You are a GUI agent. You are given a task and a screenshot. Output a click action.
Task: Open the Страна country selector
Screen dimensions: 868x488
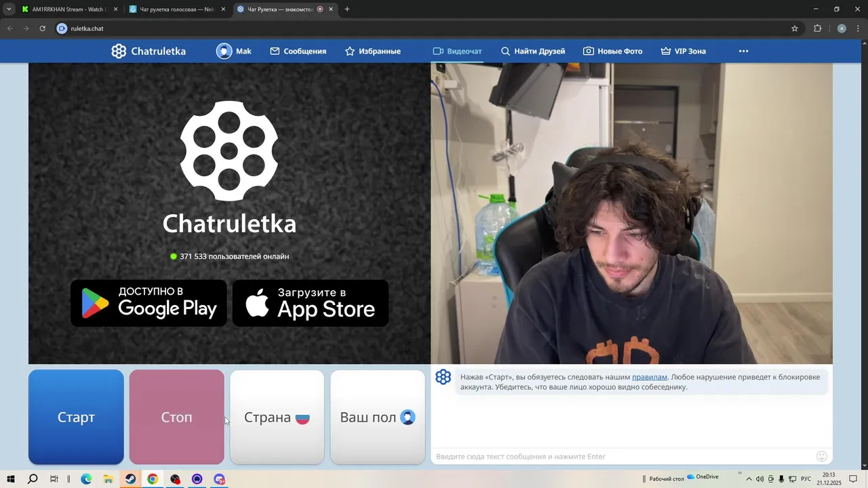(277, 417)
